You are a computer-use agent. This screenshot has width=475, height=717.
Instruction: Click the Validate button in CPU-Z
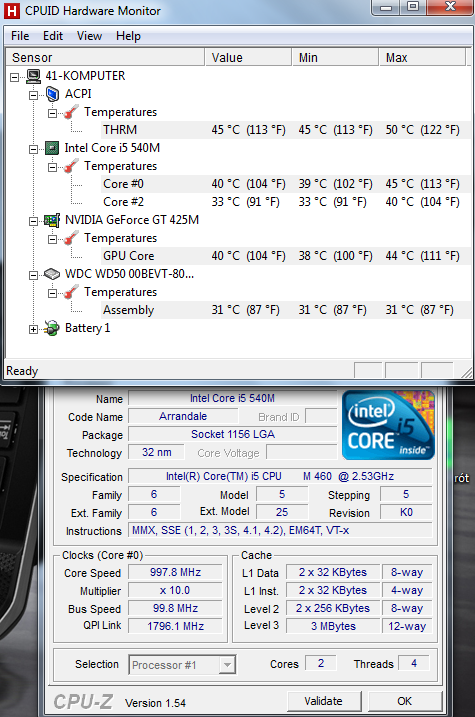point(324,701)
